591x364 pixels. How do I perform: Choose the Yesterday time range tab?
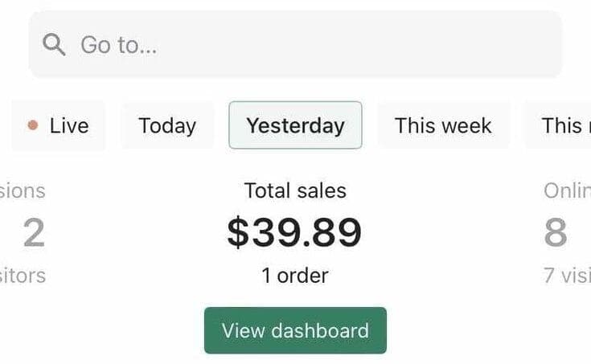click(x=295, y=125)
